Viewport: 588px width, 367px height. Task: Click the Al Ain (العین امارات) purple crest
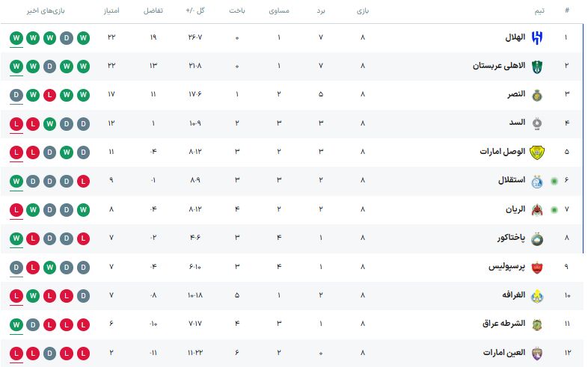536,353
